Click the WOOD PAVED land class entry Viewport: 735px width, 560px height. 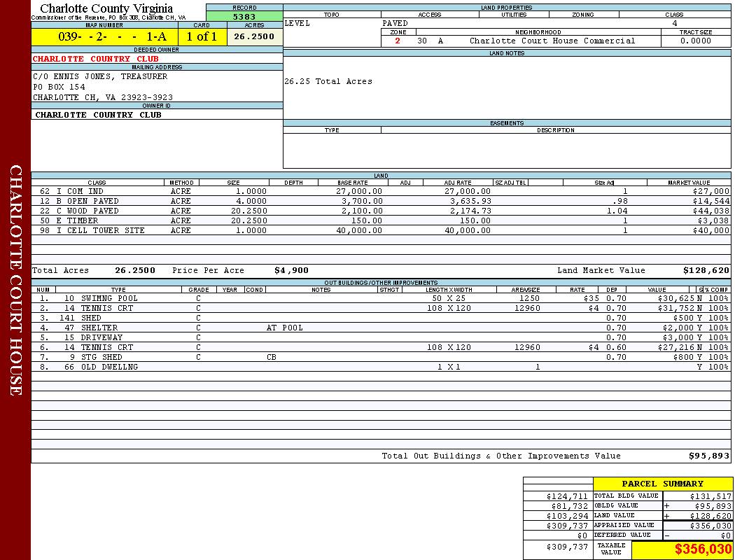click(92, 211)
